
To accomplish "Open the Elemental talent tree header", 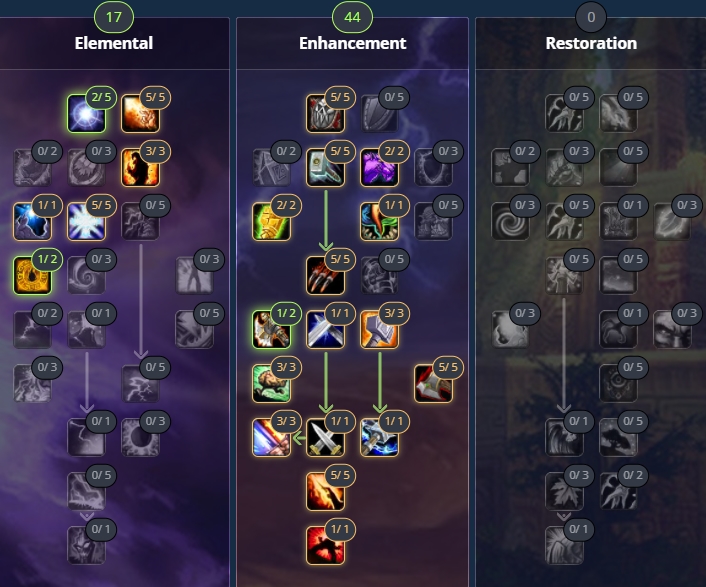I will tap(113, 43).
